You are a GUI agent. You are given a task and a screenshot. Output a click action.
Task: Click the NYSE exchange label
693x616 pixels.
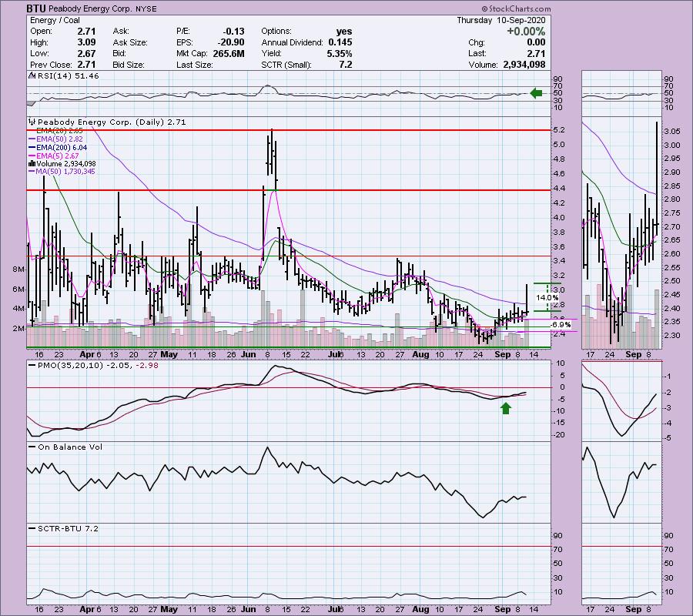click(145, 8)
